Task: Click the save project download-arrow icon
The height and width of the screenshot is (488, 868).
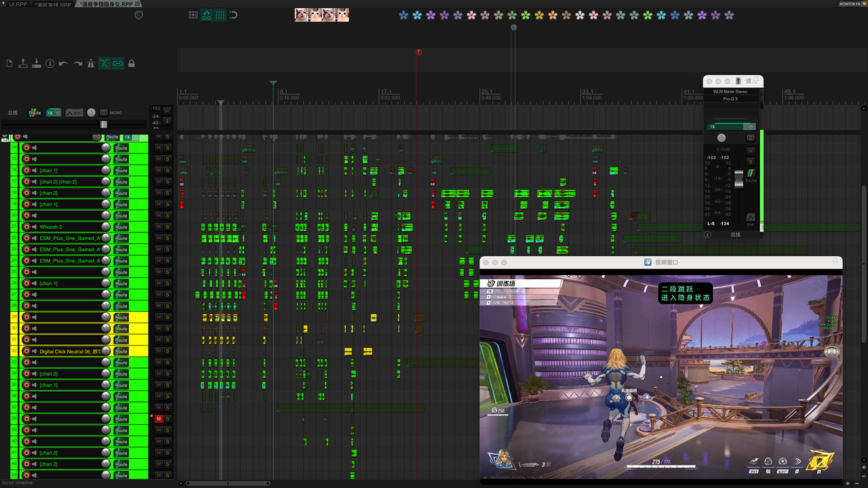Action: pyautogui.click(x=37, y=64)
